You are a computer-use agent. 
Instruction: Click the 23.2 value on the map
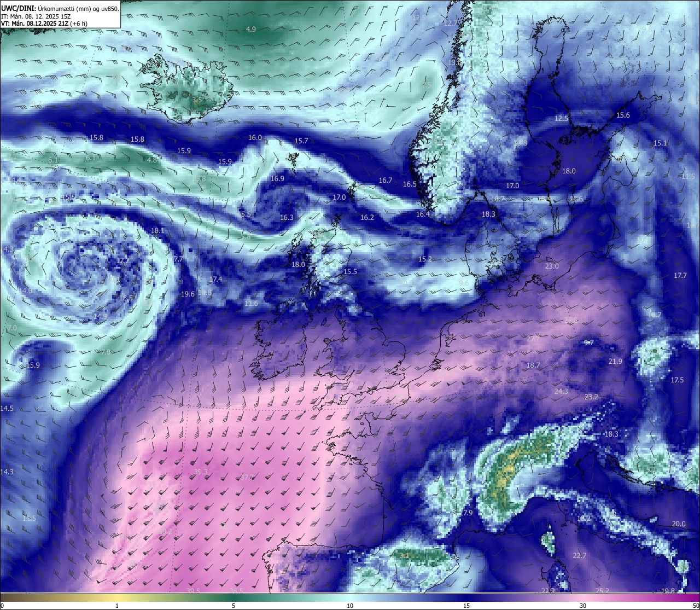coord(591,397)
